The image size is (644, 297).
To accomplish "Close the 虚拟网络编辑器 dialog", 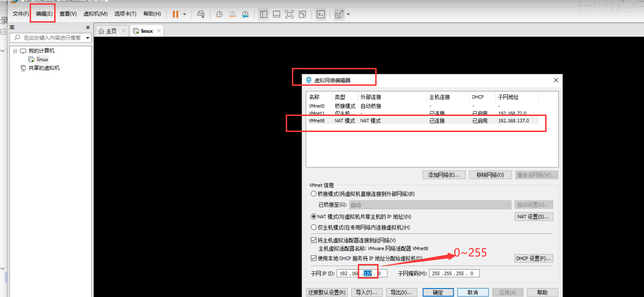I will [x=556, y=80].
